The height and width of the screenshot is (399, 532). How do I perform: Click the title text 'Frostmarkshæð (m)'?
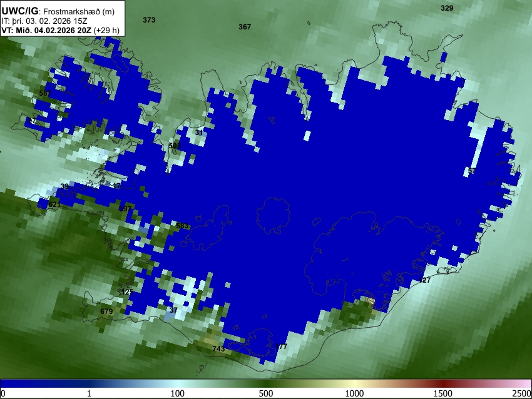coord(79,11)
